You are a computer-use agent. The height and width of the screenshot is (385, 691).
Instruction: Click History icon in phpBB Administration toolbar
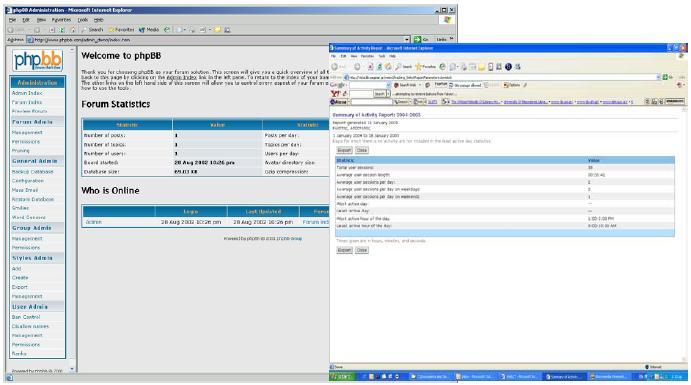167,30
